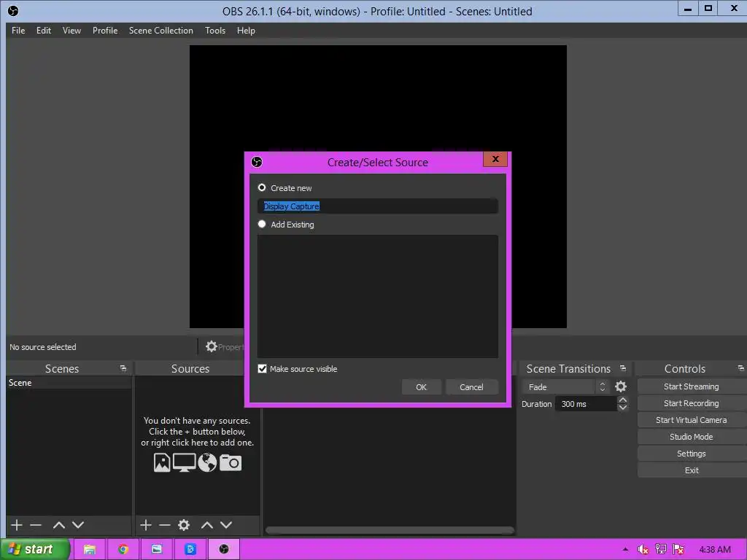Click the Duration 300 ms field

586,404
